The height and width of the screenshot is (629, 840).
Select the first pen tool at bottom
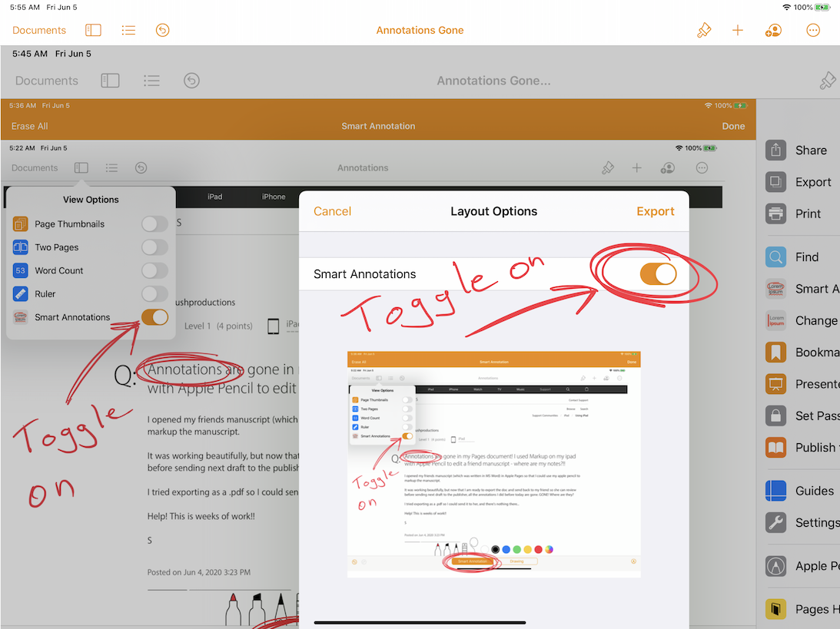click(234, 609)
